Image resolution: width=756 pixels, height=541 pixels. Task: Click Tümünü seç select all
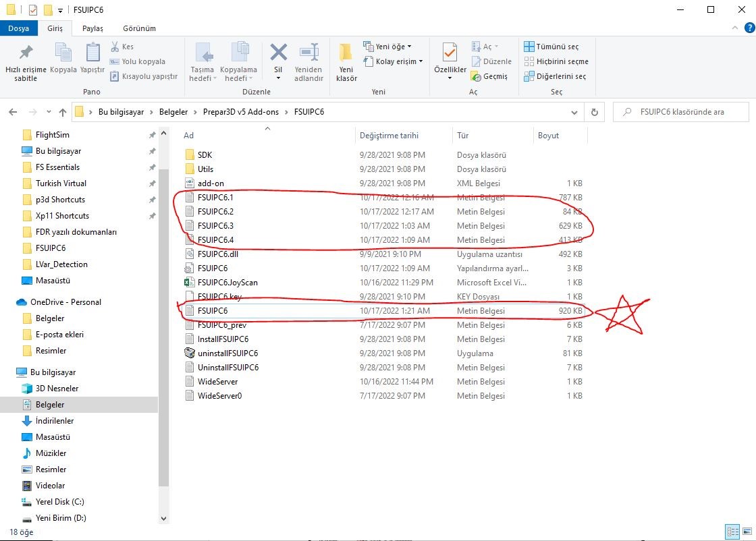[551, 47]
